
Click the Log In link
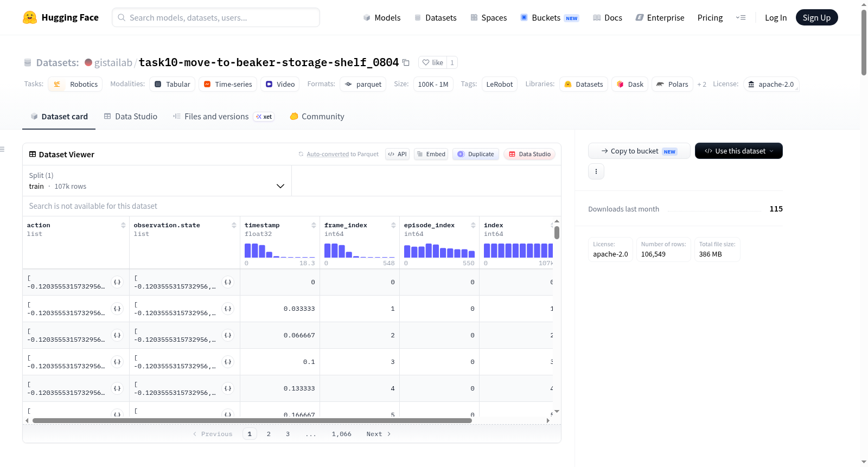click(x=776, y=18)
